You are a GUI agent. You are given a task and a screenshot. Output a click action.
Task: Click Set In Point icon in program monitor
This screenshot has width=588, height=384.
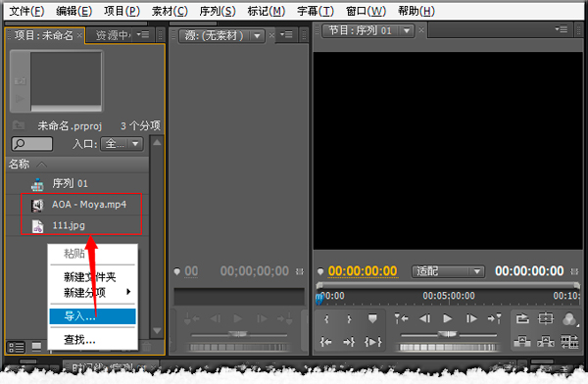tap(326, 319)
